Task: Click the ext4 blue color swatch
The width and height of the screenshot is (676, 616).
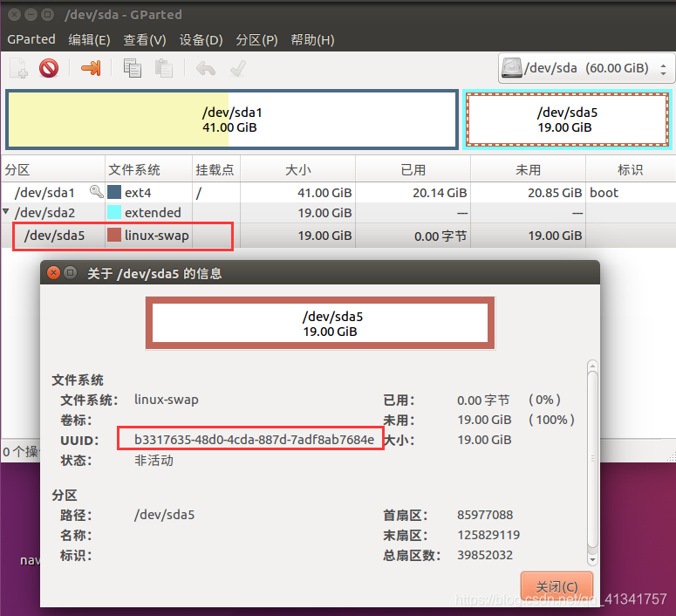Action: (113, 192)
